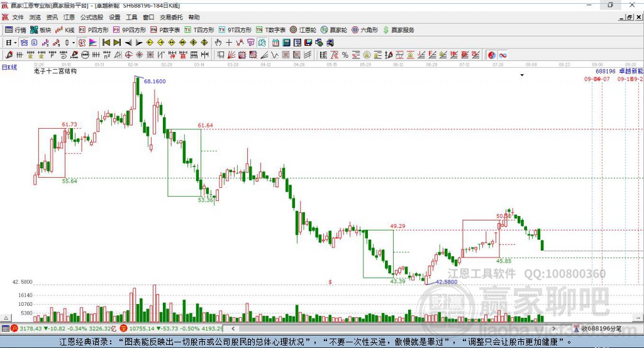644x348 pixels.
Task: Open the calendar icon showing 21
Action: click(x=275, y=43)
